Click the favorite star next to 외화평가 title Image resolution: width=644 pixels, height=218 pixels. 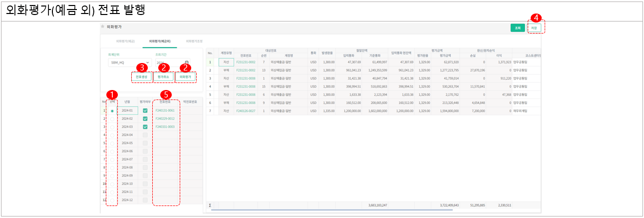click(x=103, y=26)
